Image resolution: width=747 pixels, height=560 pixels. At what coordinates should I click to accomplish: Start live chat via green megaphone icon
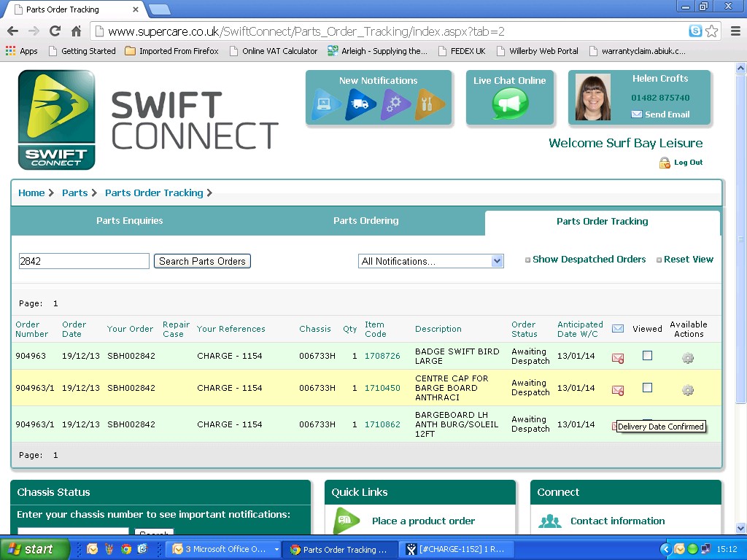[x=510, y=104]
